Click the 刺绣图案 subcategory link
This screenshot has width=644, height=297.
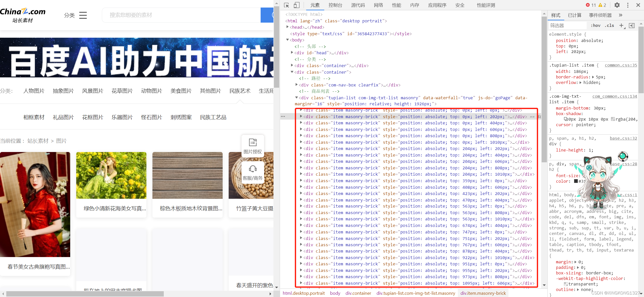181,117
